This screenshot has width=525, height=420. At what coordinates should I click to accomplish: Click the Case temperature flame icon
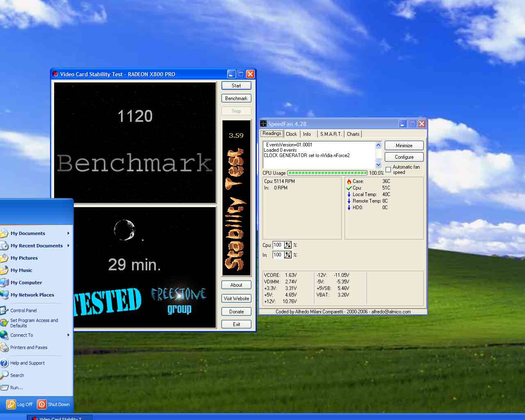pos(349,181)
